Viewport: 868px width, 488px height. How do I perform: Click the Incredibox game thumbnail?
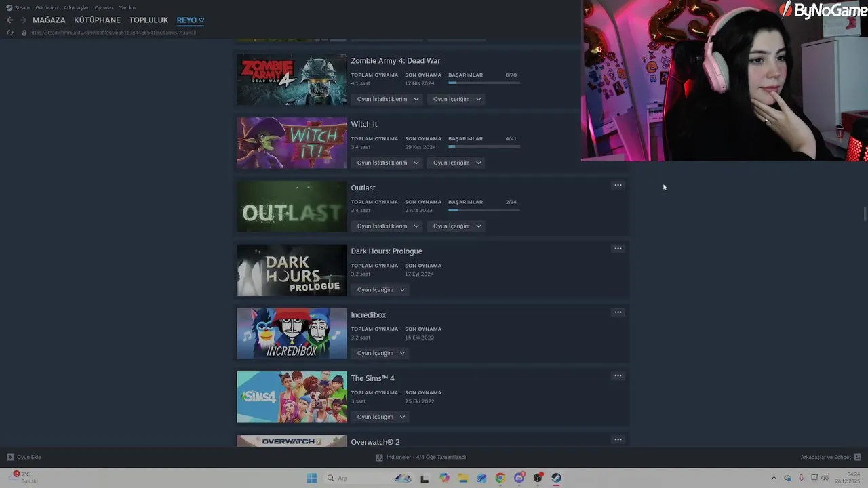click(292, 333)
